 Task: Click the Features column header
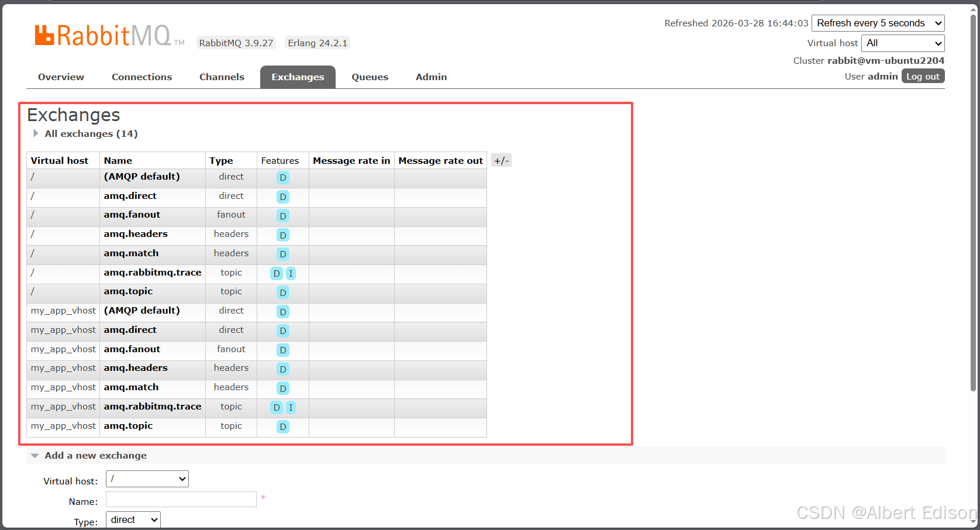click(280, 160)
